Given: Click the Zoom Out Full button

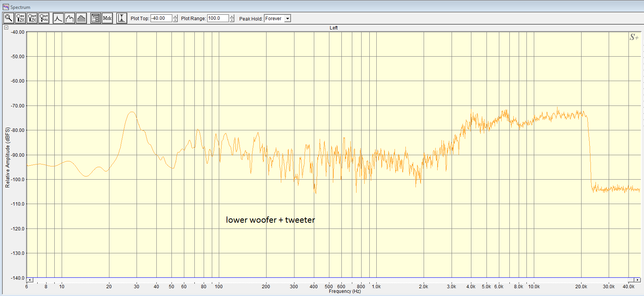Looking at the screenshot, I should 44,18.
